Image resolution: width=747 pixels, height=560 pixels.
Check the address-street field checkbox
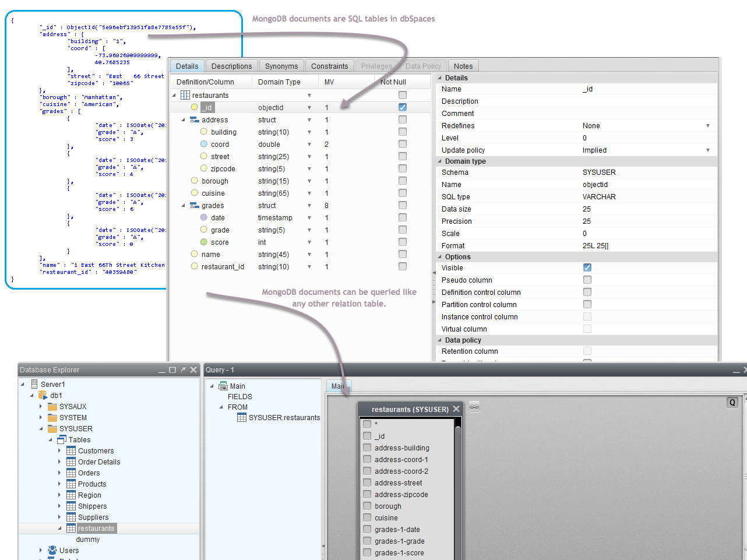367,482
